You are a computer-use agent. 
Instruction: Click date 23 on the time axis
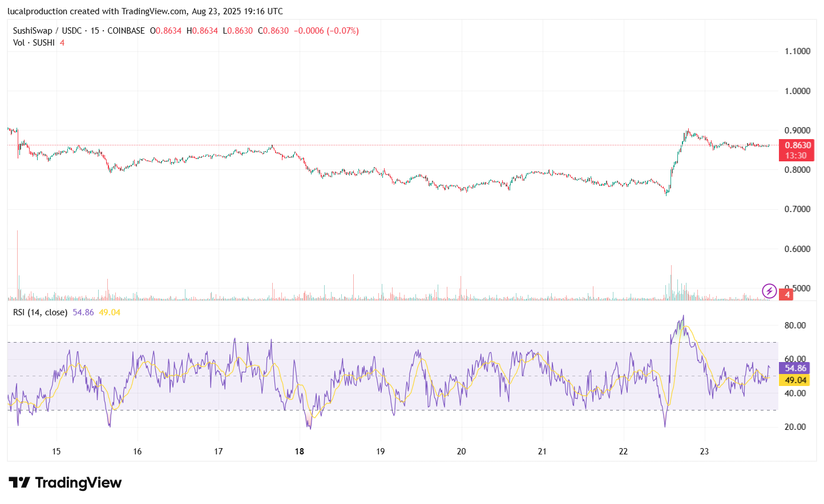tap(704, 452)
